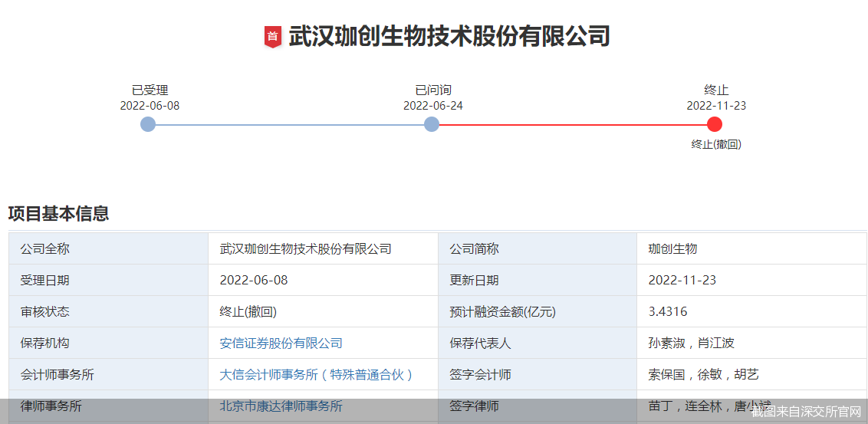
Task: Click the 终止(撤回) label under the red node
Action: [x=715, y=144]
